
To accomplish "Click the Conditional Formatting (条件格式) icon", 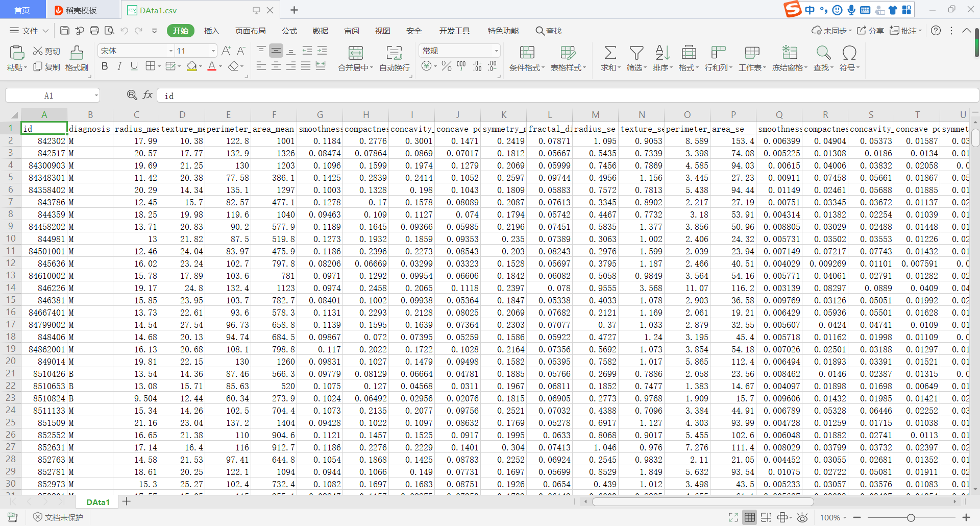I will tap(527, 53).
